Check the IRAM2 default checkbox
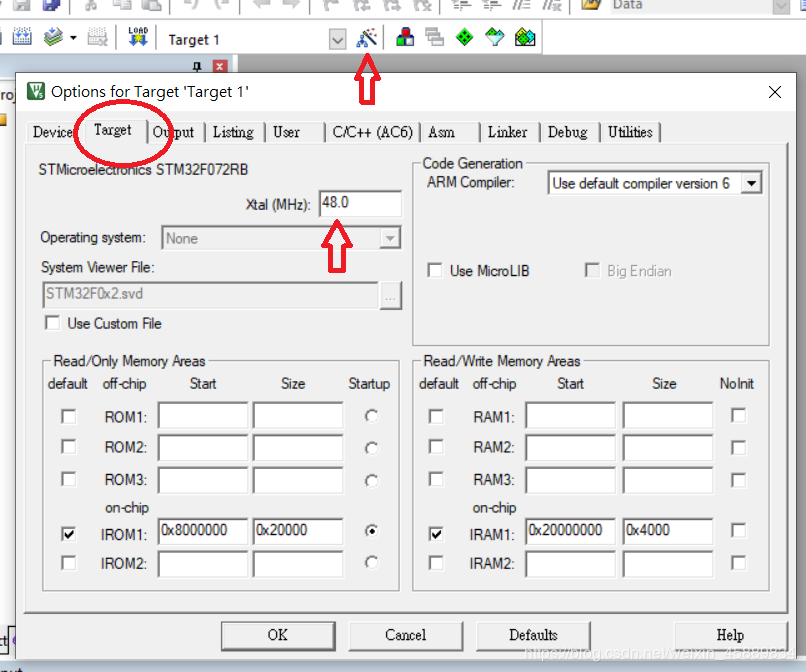This screenshot has width=806, height=672. tap(436, 562)
